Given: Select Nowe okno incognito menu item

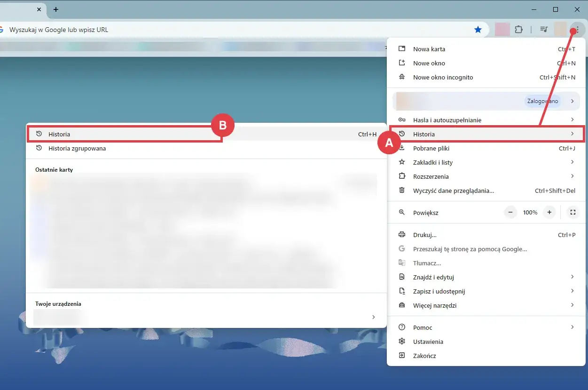Looking at the screenshot, I should pyautogui.click(x=443, y=77).
